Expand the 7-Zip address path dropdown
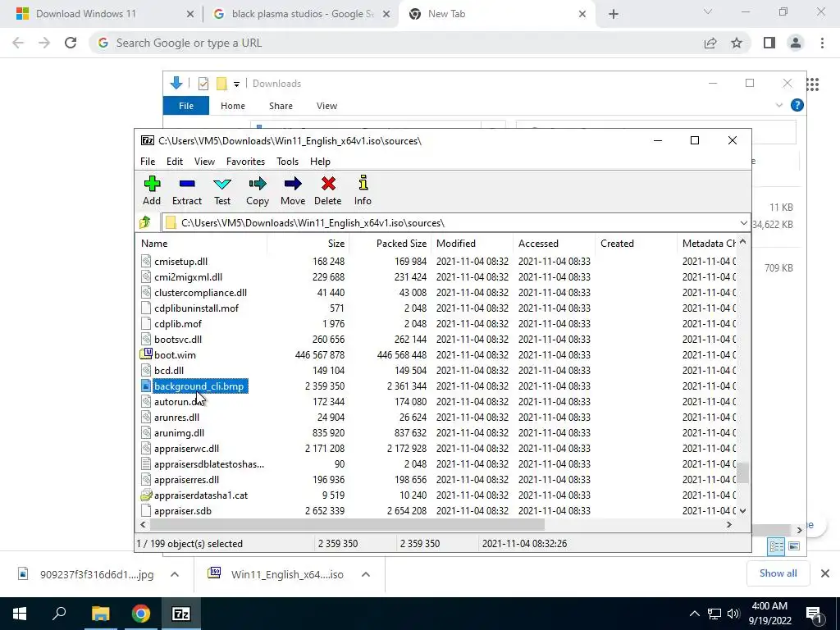The image size is (840, 630). 743,223
